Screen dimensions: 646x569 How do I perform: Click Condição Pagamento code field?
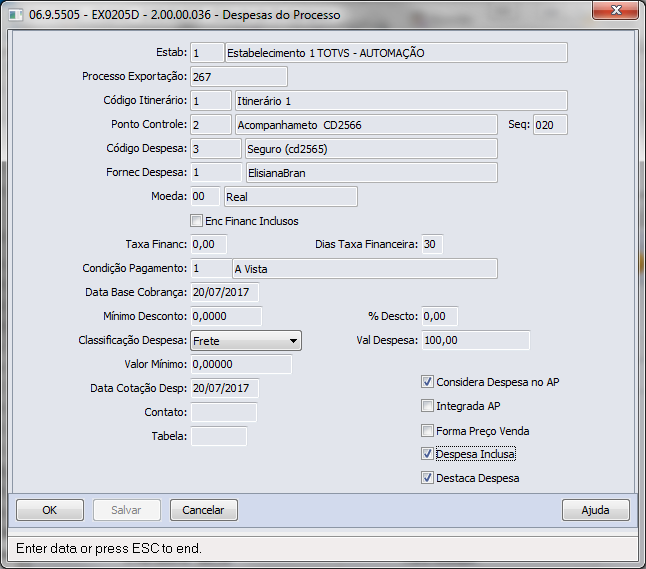(211, 268)
